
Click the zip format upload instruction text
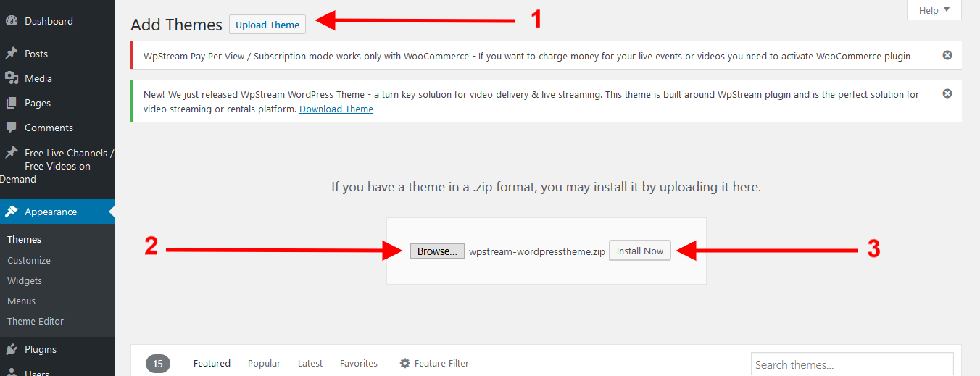[x=546, y=187]
